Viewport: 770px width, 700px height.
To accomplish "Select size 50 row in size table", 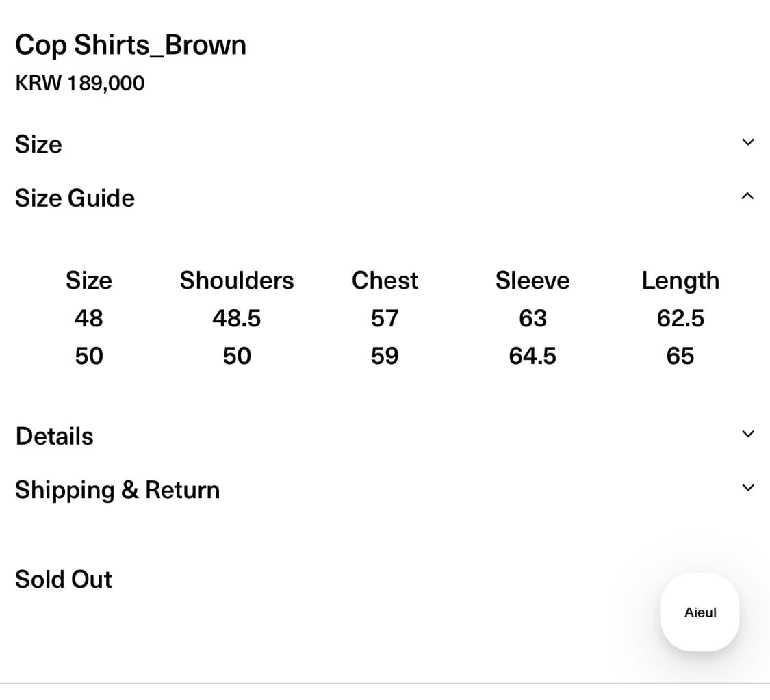I will [88, 355].
